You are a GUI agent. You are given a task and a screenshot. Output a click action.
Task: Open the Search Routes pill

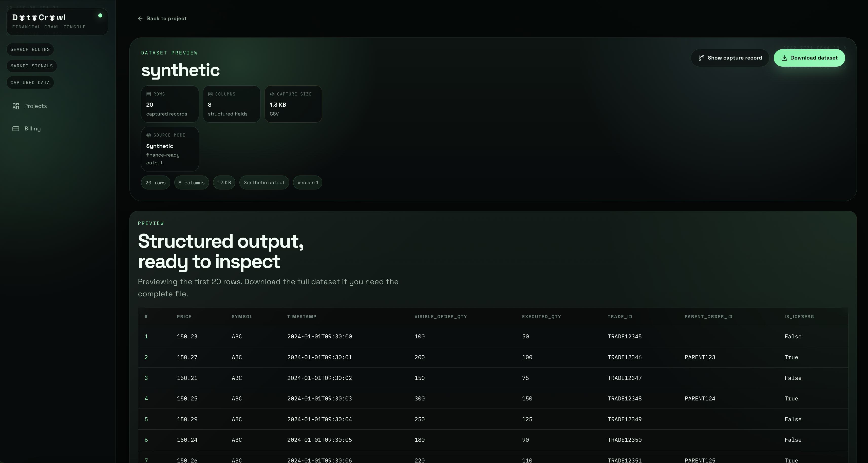click(x=30, y=50)
